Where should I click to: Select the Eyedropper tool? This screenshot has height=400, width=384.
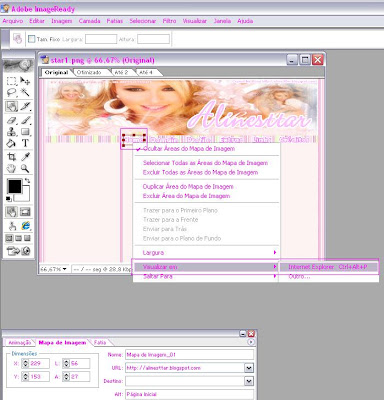coord(25,157)
